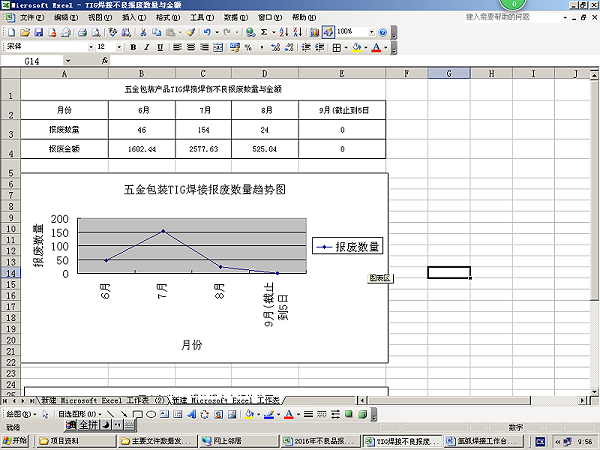Click the red font color swatch
The height and width of the screenshot is (450, 600).
pos(376,47)
